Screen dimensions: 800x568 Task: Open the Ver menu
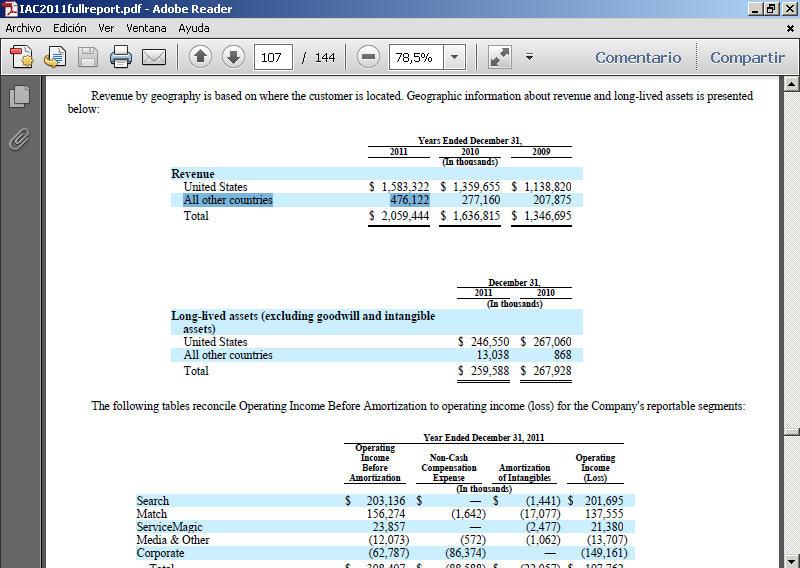point(106,28)
